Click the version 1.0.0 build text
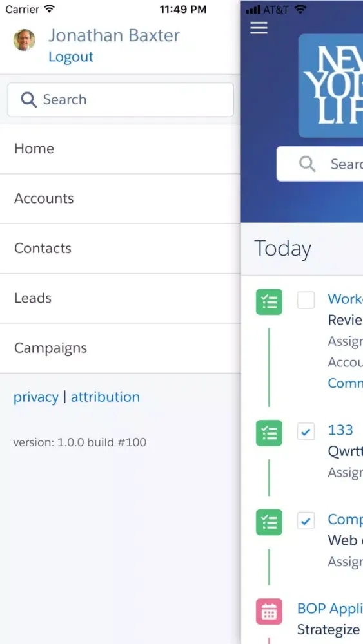The width and height of the screenshot is (363, 644). [x=80, y=442]
